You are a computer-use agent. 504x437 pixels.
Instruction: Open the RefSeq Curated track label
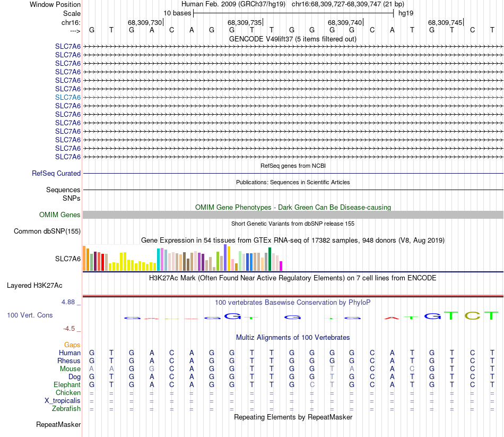pos(56,173)
